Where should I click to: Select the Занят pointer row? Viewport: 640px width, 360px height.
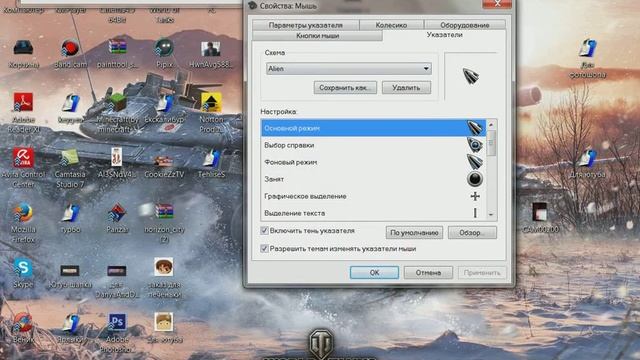[x=373, y=179]
